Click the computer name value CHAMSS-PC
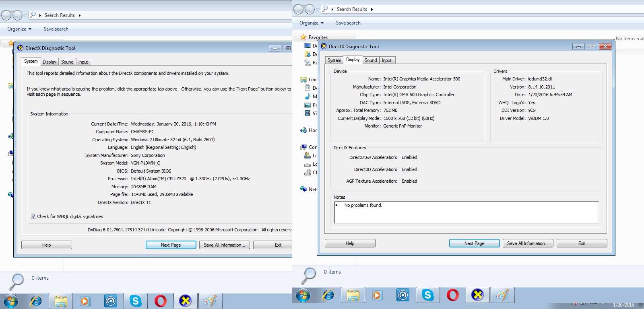 142,132
